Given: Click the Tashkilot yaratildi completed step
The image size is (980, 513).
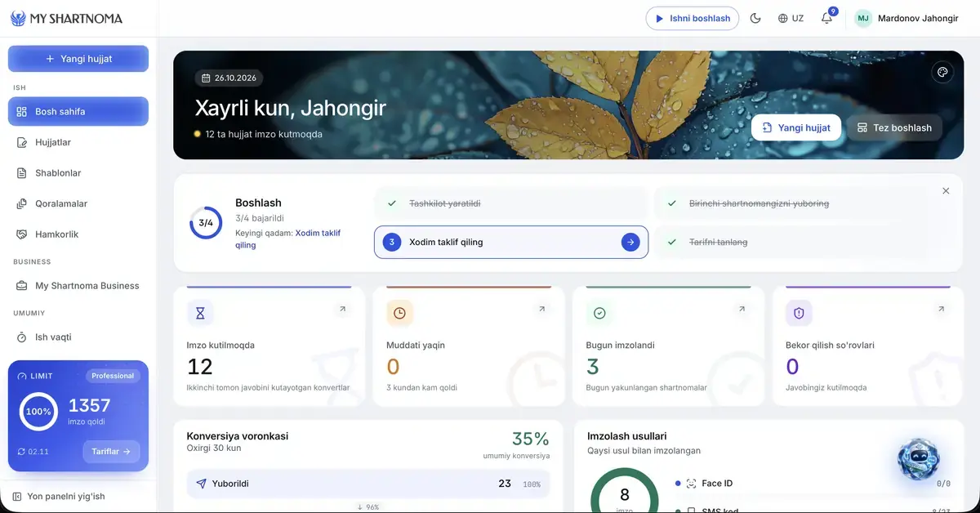Looking at the screenshot, I should click(510, 203).
